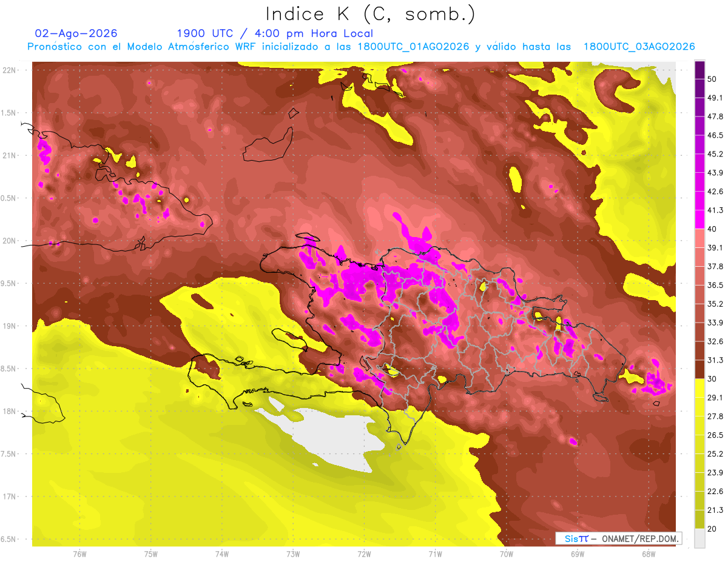The height and width of the screenshot is (562, 728).
Task: Click the colorbar value '20'
Action: (x=712, y=529)
